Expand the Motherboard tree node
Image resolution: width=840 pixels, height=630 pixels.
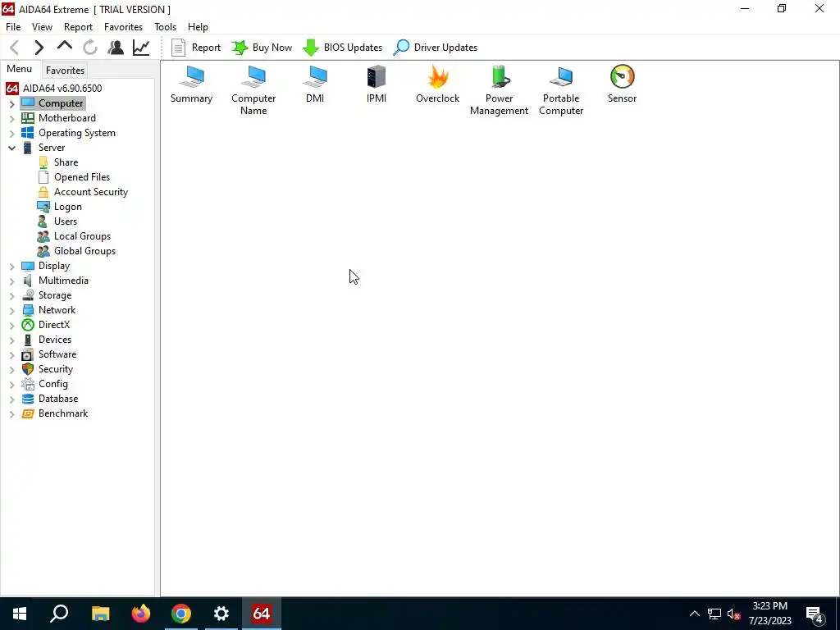pyautogui.click(x=11, y=119)
